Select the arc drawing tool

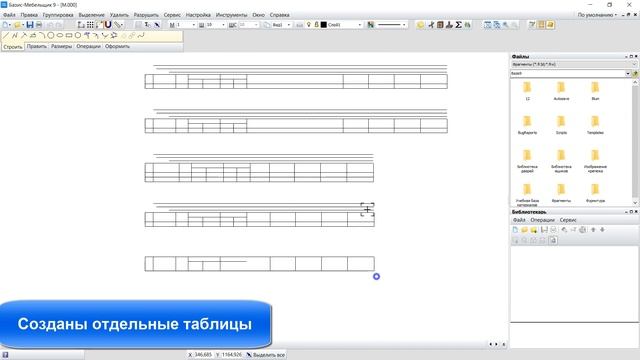pos(42,36)
